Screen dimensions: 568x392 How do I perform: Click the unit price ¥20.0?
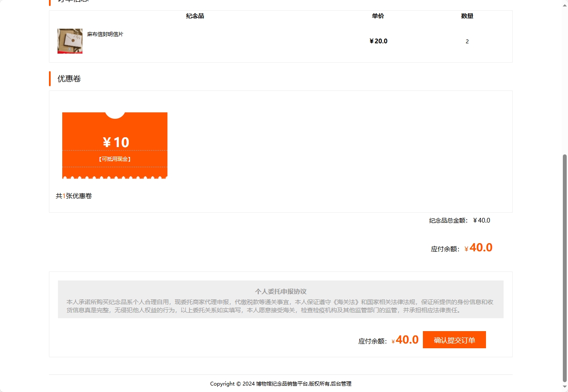click(x=378, y=41)
